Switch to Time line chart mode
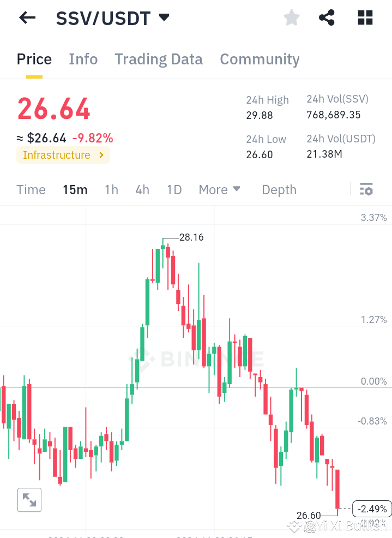 31,189
